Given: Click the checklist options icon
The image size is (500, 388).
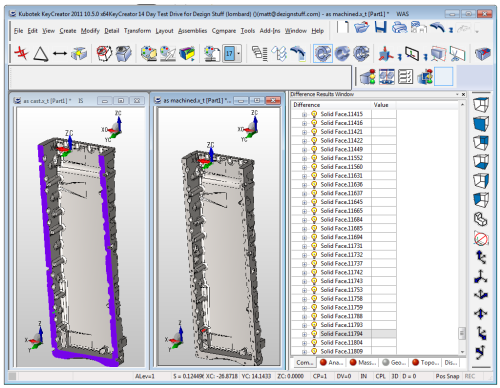Looking at the screenshot, I should (x=406, y=77).
